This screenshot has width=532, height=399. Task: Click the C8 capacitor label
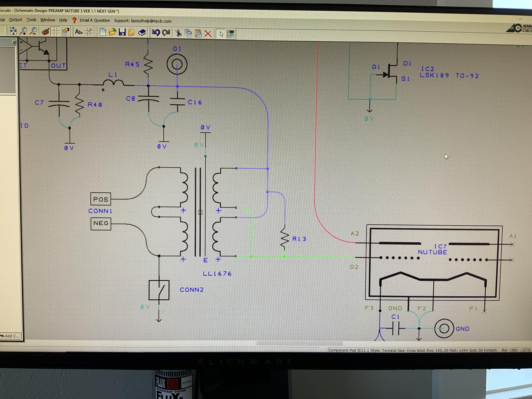tap(131, 98)
